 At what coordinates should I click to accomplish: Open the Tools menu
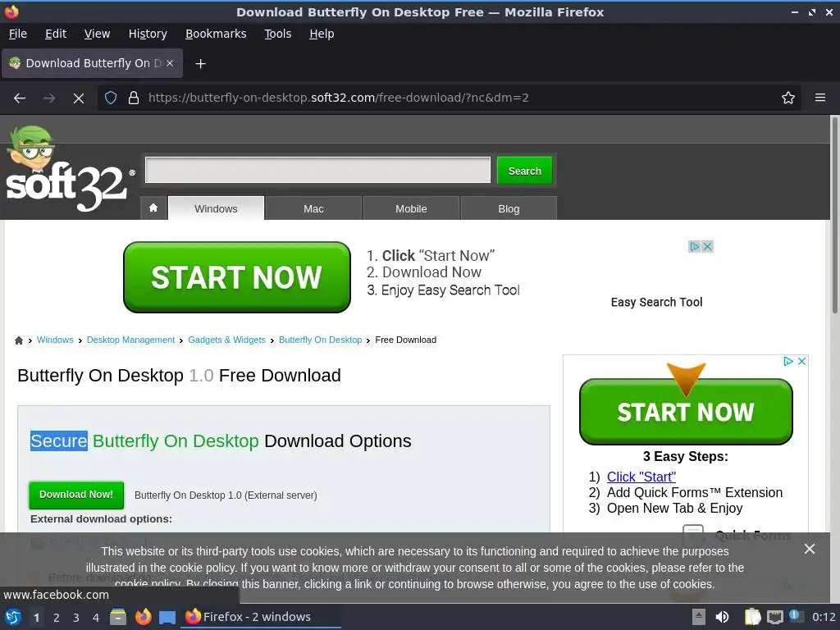click(x=277, y=34)
